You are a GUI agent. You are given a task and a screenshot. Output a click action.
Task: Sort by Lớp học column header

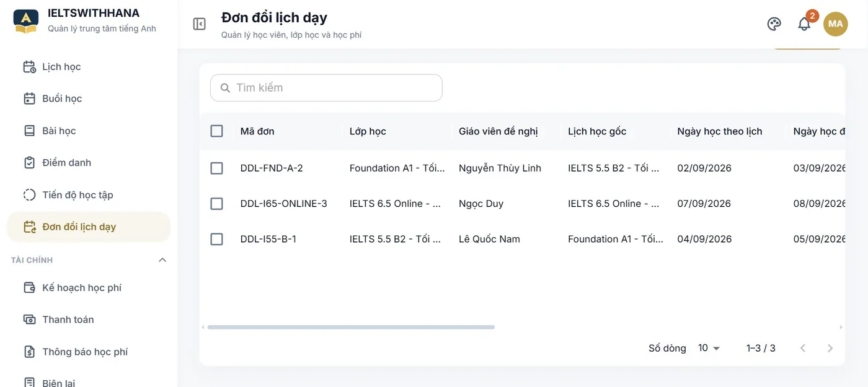tap(368, 131)
